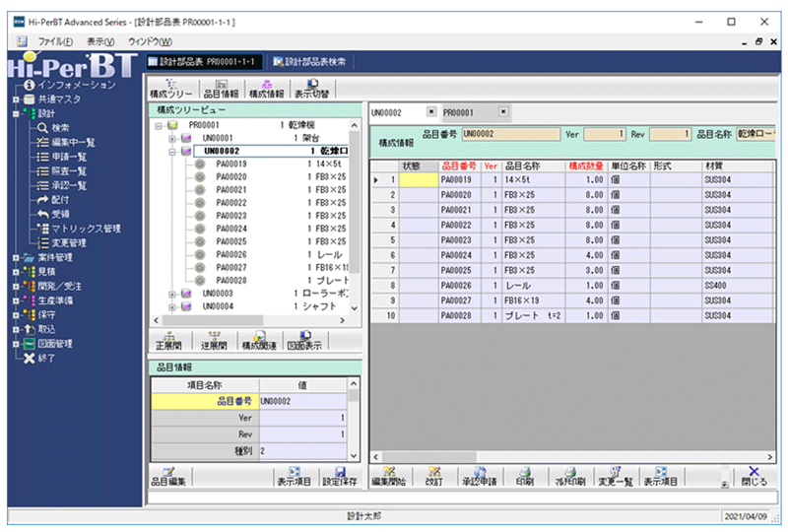Click the 品目情報 toolbar icon
This screenshot has width=788, height=532.
(221, 89)
